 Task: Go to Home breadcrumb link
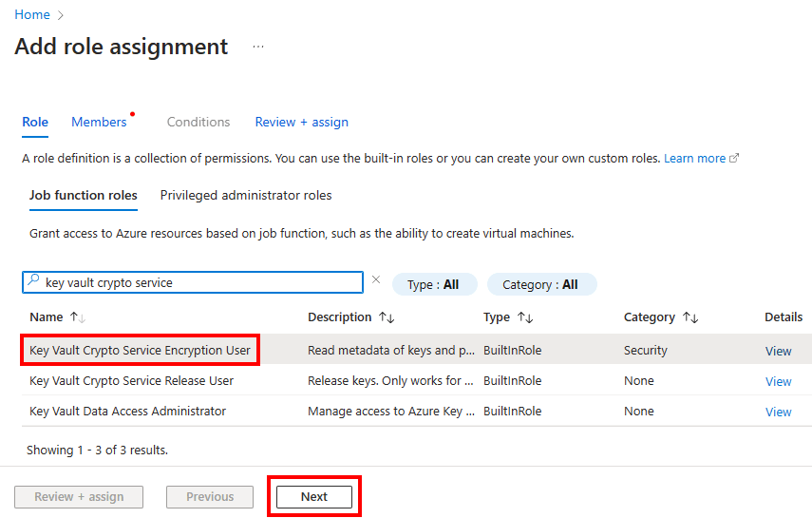(x=31, y=14)
